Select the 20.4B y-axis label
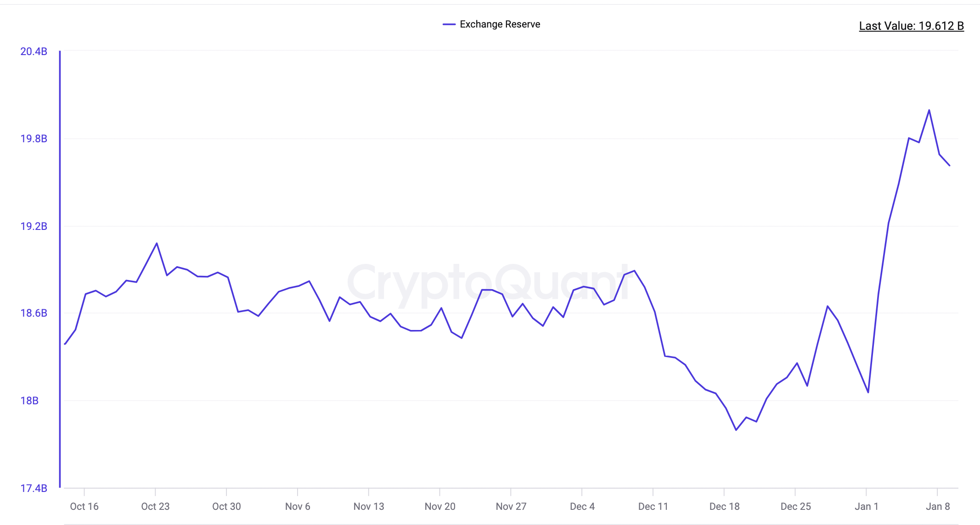The height and width of the screenshot is (525, 980). click(34, 51)
